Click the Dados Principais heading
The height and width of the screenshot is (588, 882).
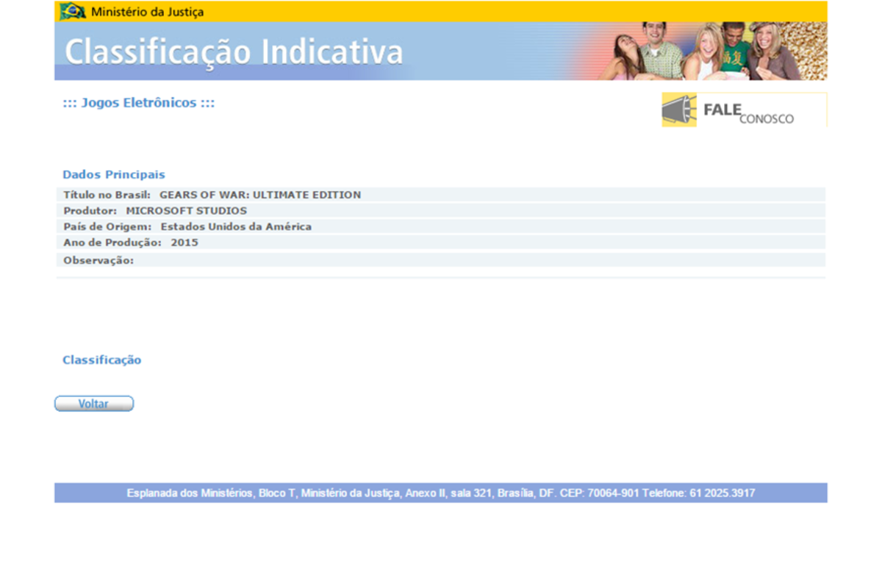coord(114,175)
